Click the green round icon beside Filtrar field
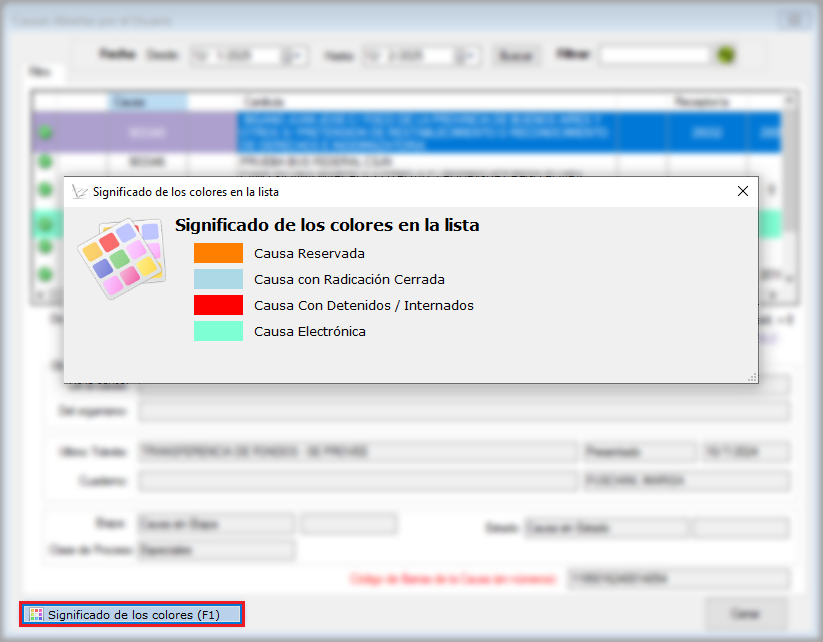The height and width of the screenshot is (642, 823). point(726,55)
